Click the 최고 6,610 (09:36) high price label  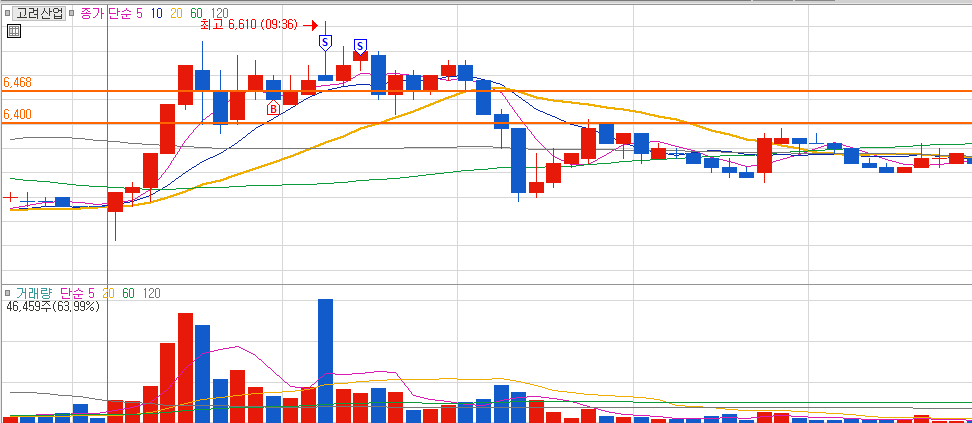pos(249,25)
